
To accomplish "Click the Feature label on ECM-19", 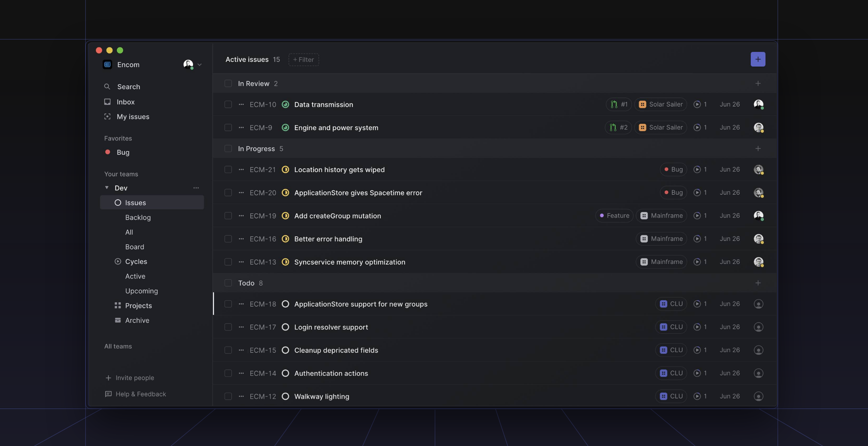I will tap(614, 216).
